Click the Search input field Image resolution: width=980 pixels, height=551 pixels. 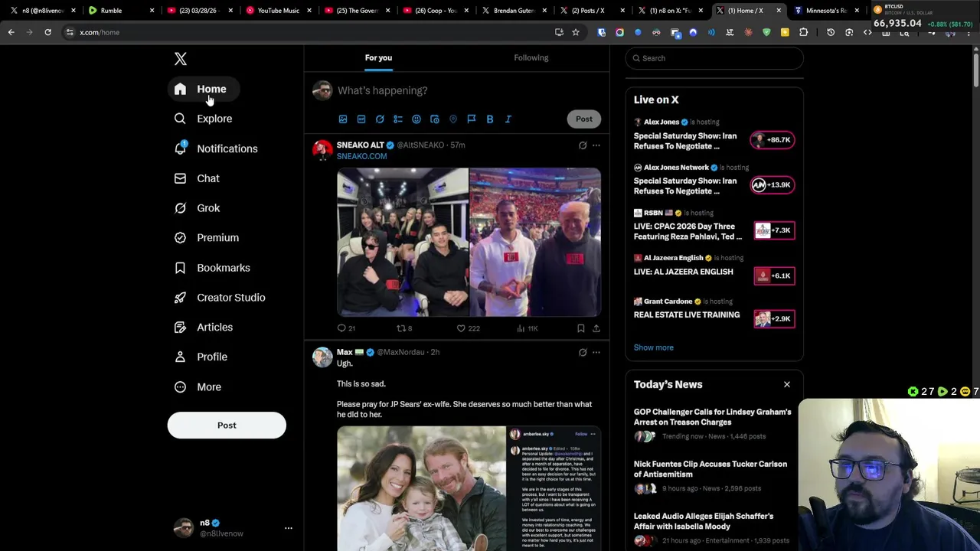click(714, 58)
